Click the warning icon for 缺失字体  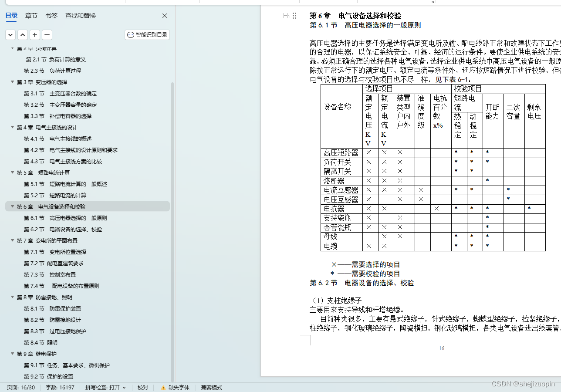pos(163,387)
